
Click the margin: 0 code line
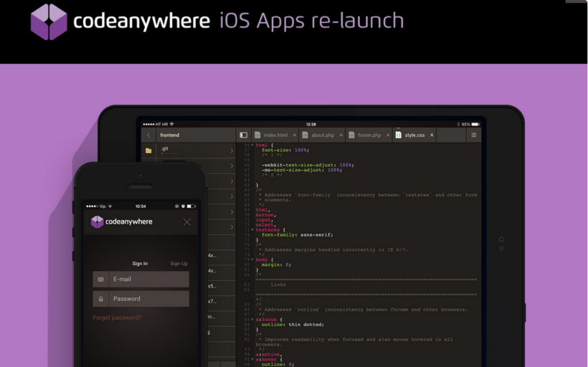pos(276,264)
